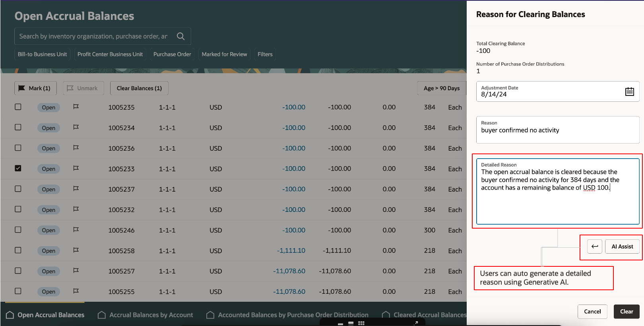Click the flag icon for order 1005237
This screenshot has height=326, width=644.
76,188
